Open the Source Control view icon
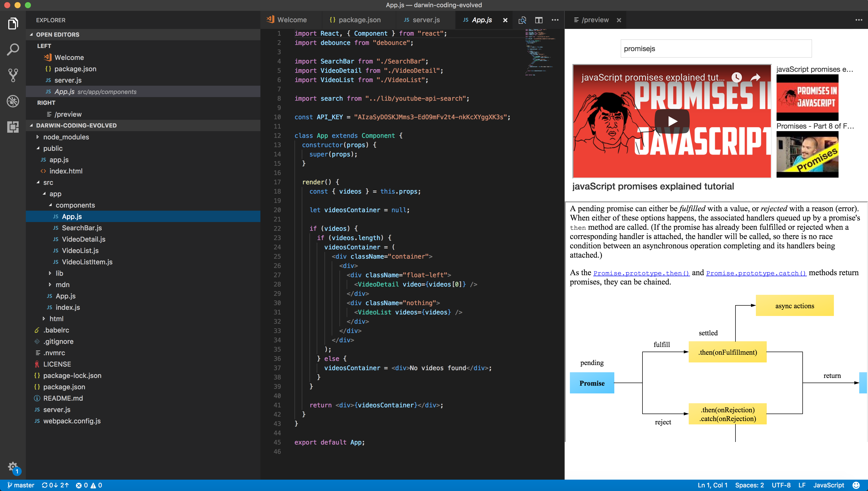The height and width of the screenshot is (491, 868). 13,75
